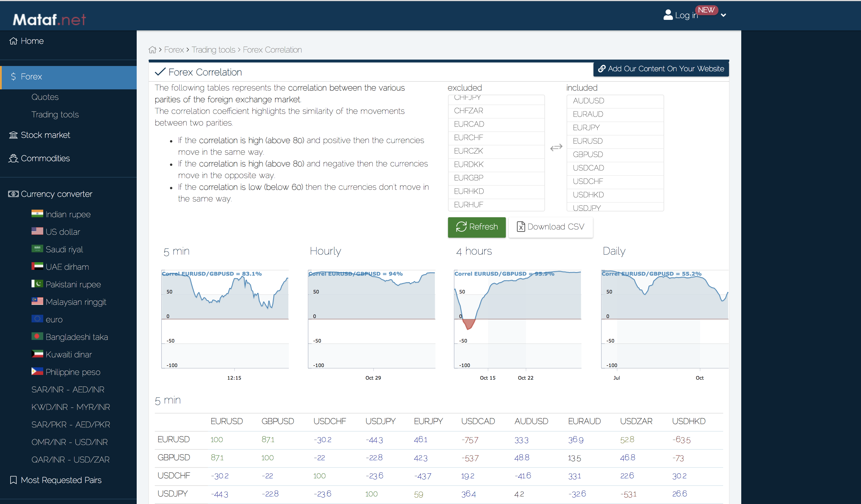Click the Mataf.net logo
This screenshot has width=861, height=504.
pos(50,19)
